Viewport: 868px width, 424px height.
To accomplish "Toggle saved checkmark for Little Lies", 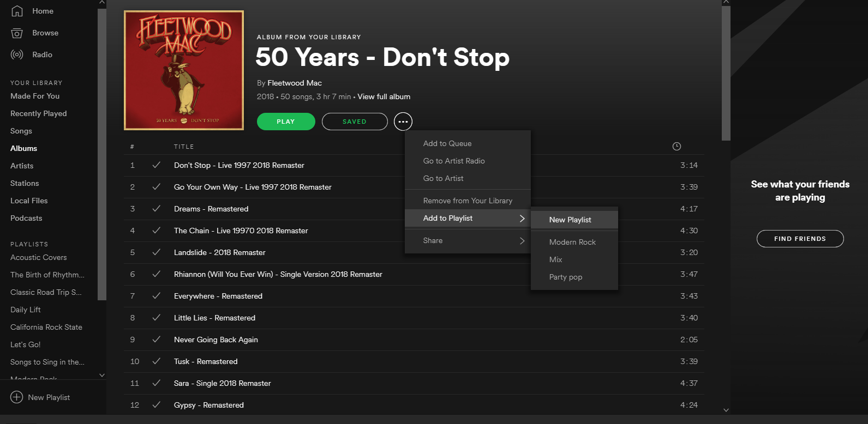I will pos(156,318).
